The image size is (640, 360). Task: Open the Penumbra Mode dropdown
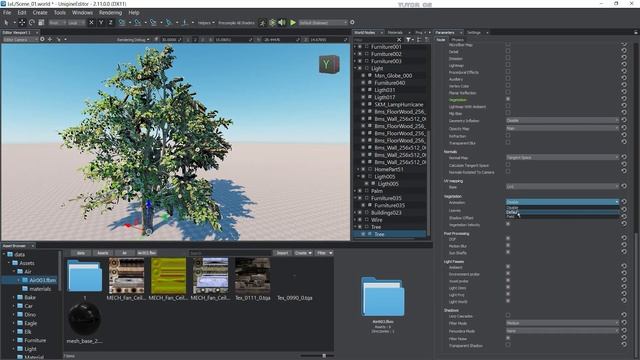[x=562, y=331]
